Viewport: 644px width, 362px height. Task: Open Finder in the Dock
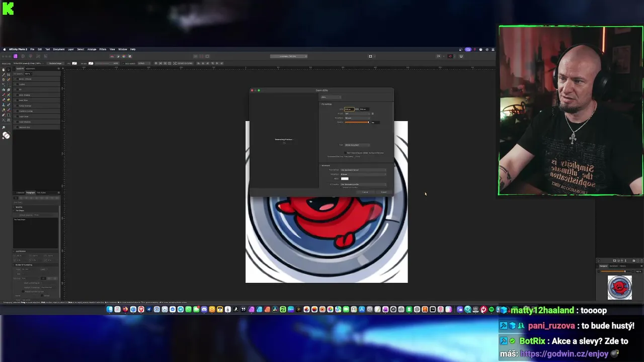110,309
